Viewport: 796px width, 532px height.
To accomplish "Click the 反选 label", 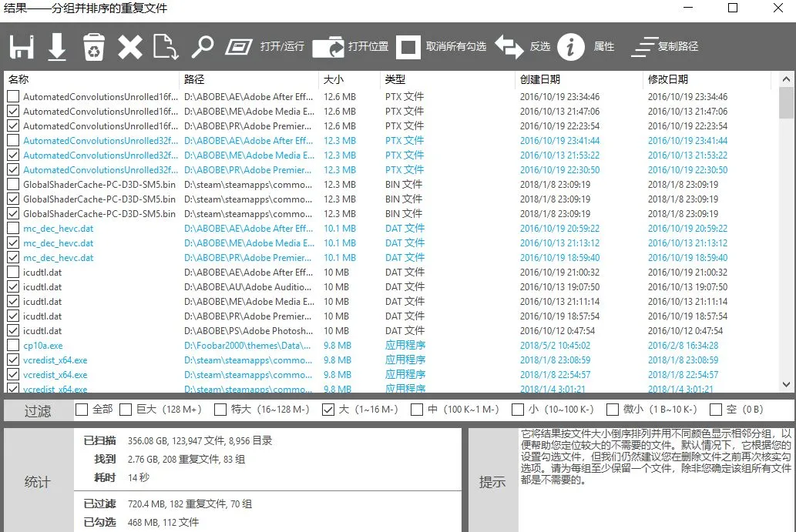I will 539,47.
